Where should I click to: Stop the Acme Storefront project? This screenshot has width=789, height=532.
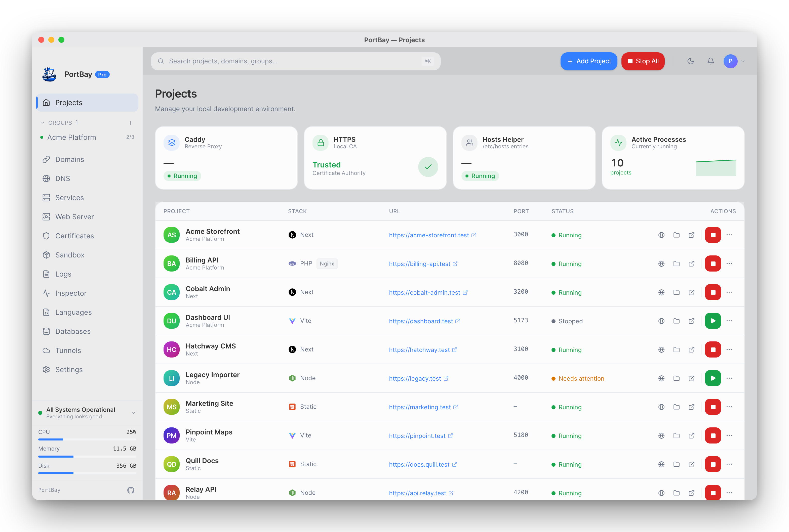coord(713,235)
